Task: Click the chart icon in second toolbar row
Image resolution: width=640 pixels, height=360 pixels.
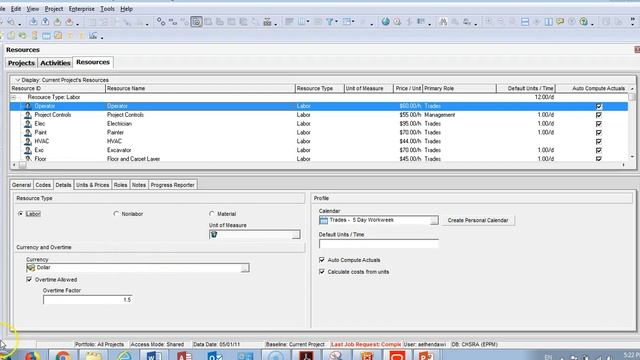Action: tap(93, 36)
